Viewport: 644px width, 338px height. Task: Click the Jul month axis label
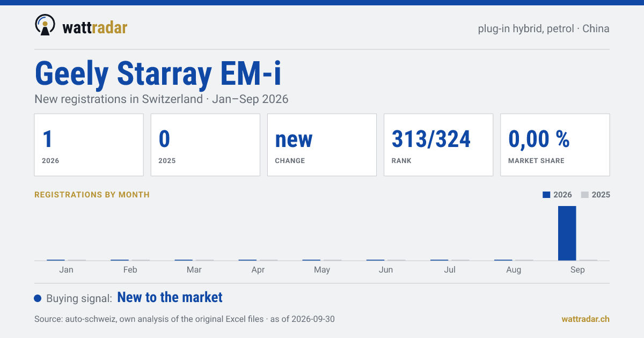click(x=450, y=270)
